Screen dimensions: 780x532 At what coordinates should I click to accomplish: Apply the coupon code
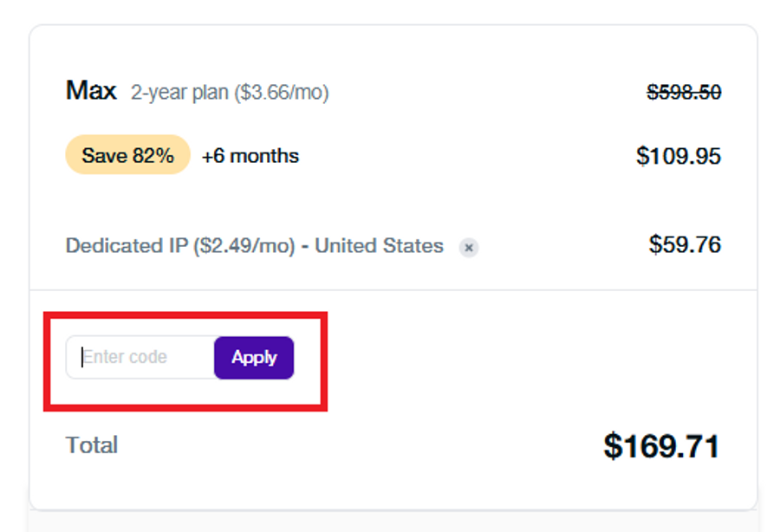click(x=254, y=357)
